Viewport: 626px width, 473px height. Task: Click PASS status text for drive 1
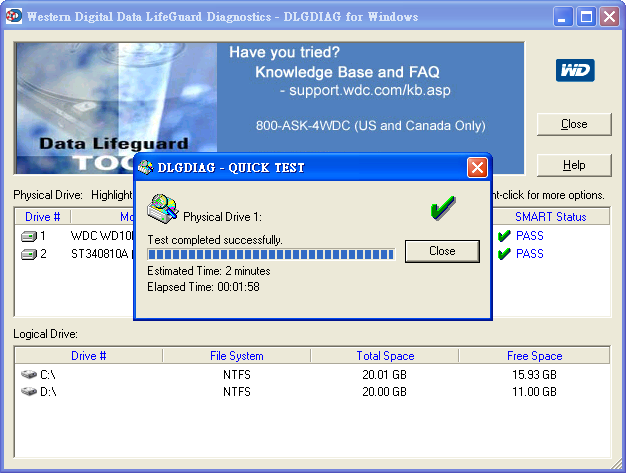(530, 236)
